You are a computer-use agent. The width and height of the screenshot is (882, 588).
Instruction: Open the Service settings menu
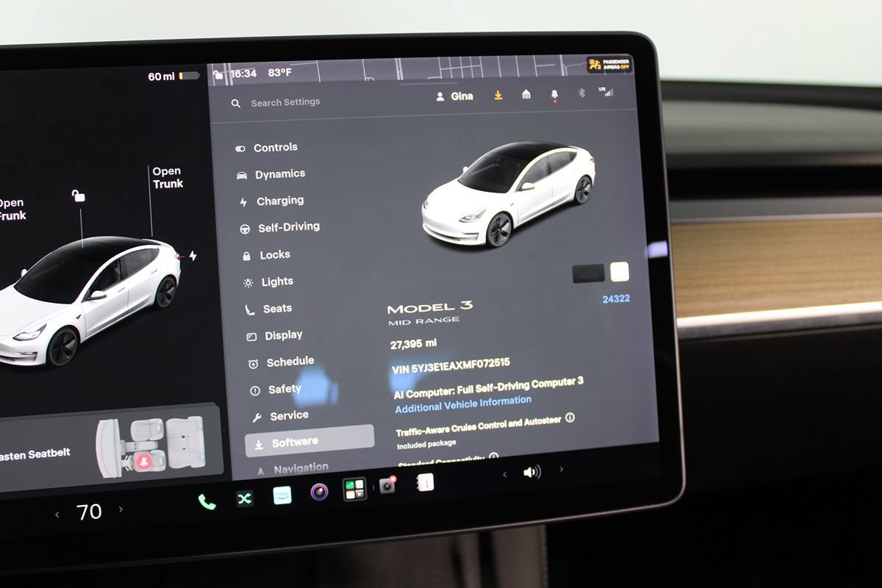(280, 416)
